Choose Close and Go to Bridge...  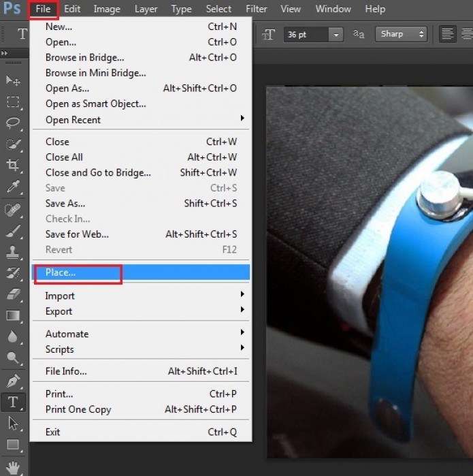(x=141, y=172)
